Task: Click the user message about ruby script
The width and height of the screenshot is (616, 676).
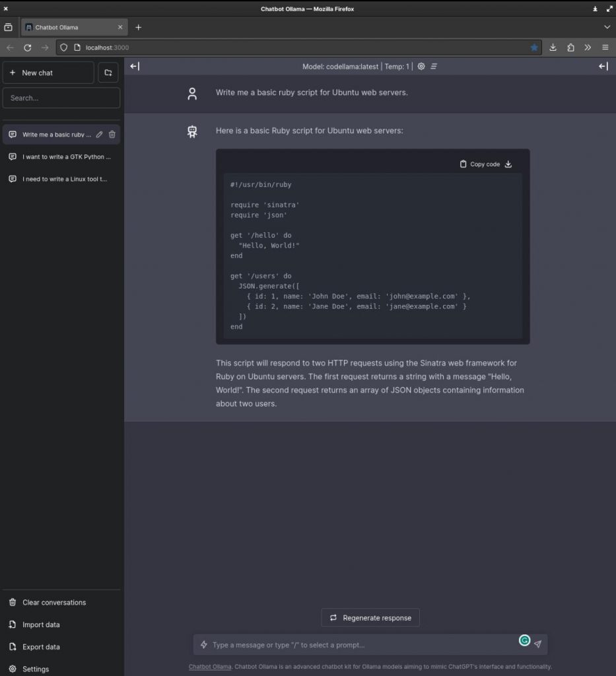Action: [312, 92]
